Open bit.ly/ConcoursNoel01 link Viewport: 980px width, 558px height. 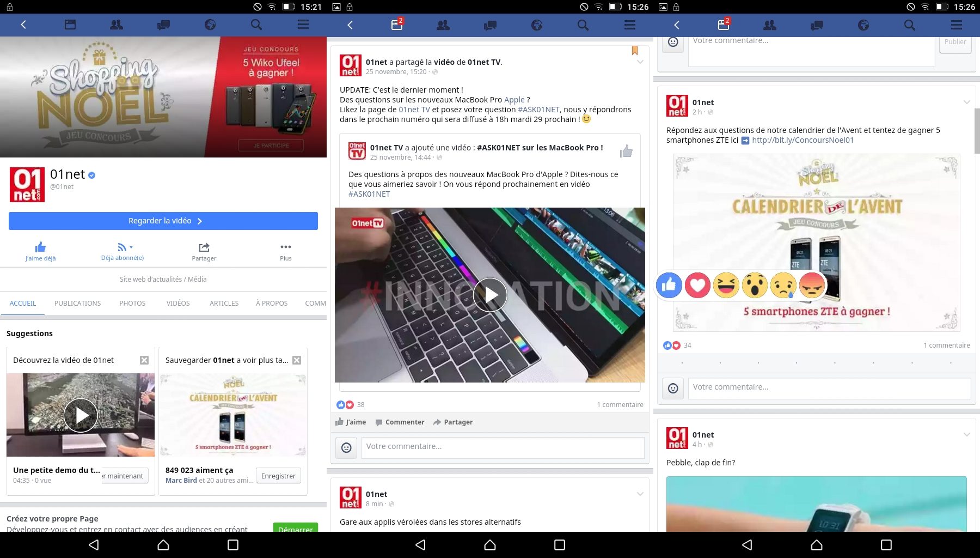pos(803,140)
